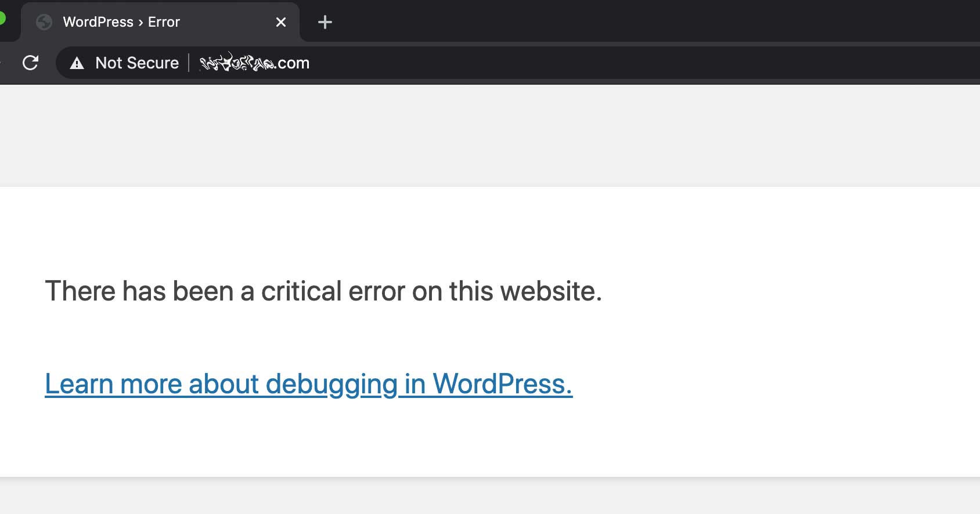Click the ".com" portion of the URL
This screenshot has width=980, height=514.
point(293,63)
